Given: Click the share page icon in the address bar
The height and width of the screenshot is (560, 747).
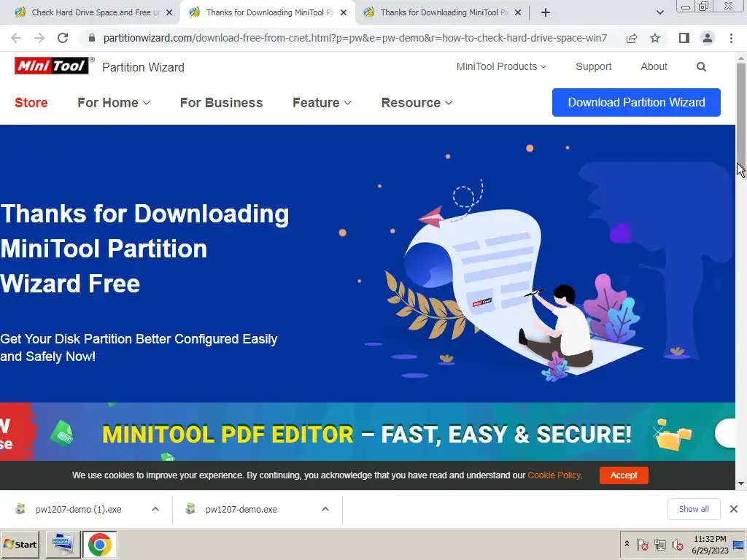Looking at the screenshot, I should [632, 38].
